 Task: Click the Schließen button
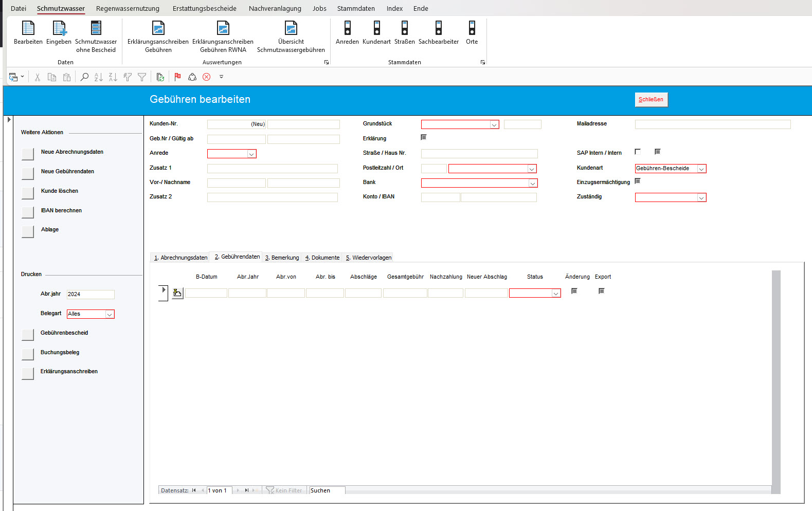pos(651,100)
